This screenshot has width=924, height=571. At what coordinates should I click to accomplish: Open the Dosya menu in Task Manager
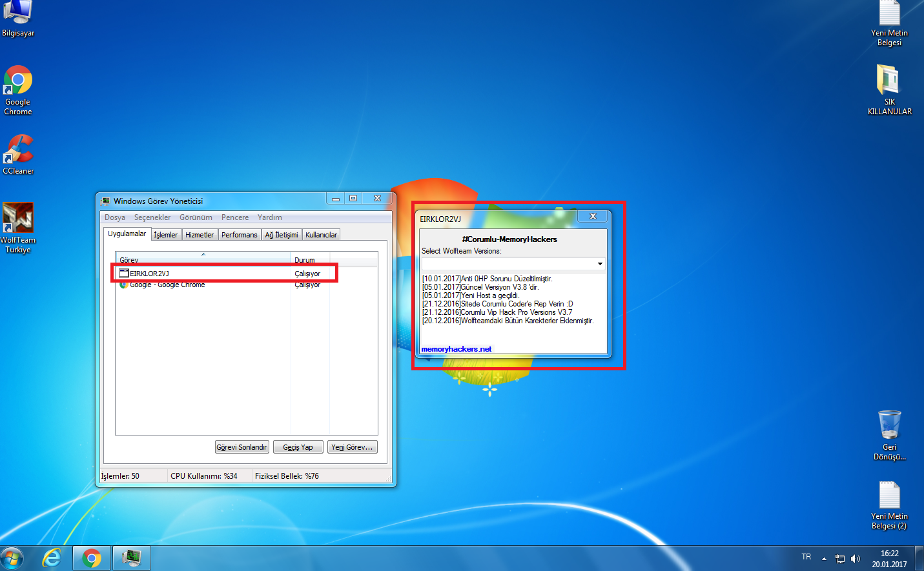pyautogui.click(x=115, y=217)
